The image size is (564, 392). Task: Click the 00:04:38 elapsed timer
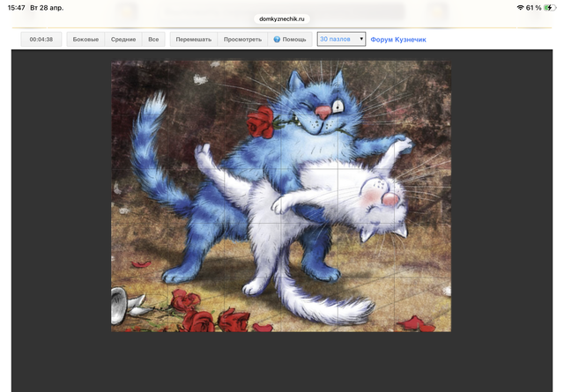[x=41, y=40]
